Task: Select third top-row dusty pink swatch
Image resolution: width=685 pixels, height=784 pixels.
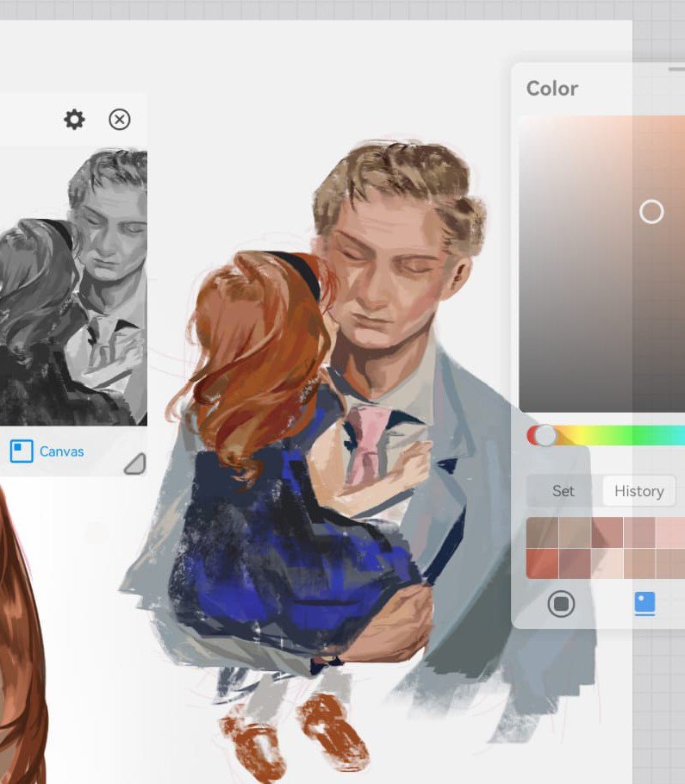Action: [607, 532]
